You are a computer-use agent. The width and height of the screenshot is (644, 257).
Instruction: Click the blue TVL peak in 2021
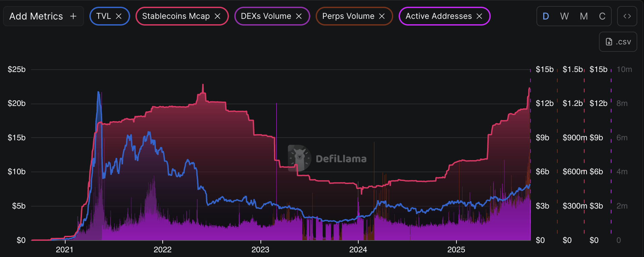pos(98,92)
